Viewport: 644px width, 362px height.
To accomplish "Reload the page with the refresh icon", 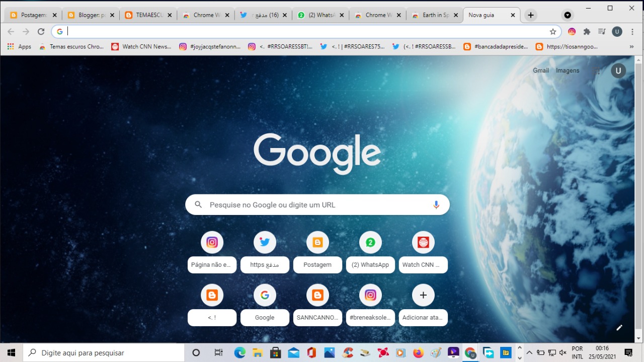I will (x=41, y=32).
